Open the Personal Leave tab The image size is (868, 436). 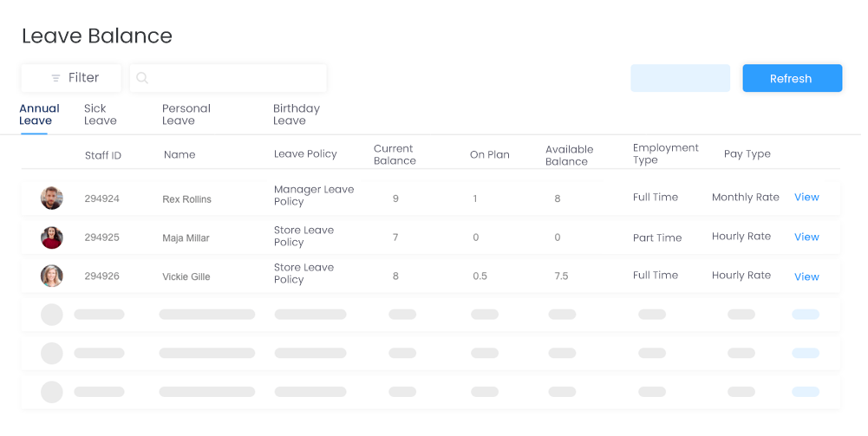coord(186,114)
